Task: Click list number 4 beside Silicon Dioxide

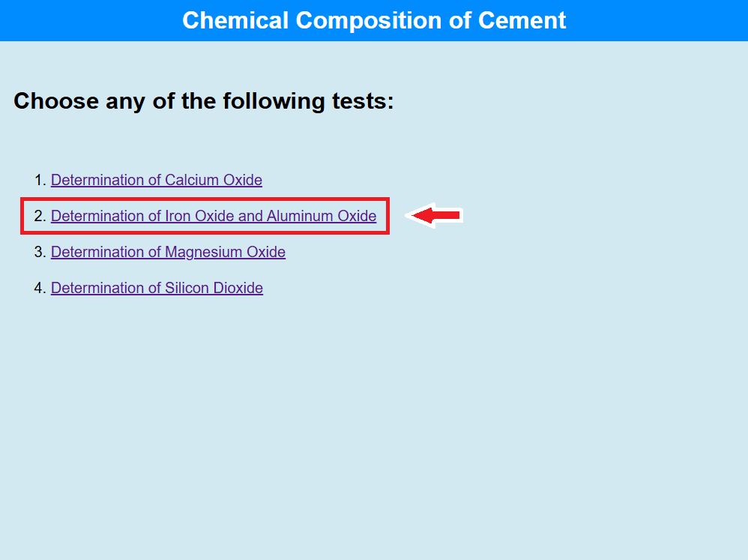Action: click(40, 288)
